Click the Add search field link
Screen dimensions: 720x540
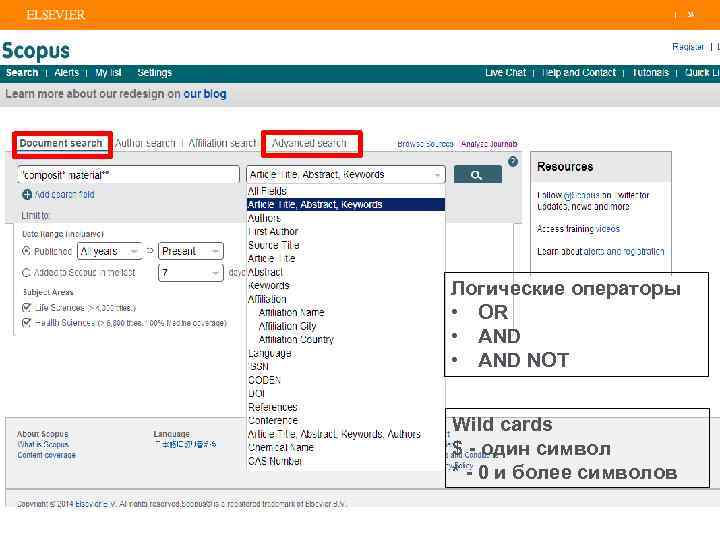[64, 195]
